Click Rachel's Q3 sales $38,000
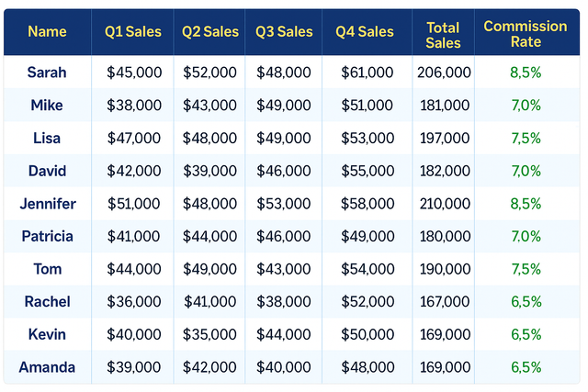Screen dimensions: 588x392 [x=284, y=302]
